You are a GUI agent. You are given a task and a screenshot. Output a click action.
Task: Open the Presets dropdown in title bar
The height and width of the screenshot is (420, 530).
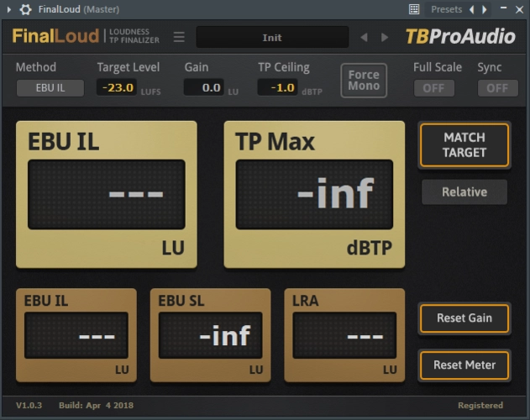click(x=446, y=9)
